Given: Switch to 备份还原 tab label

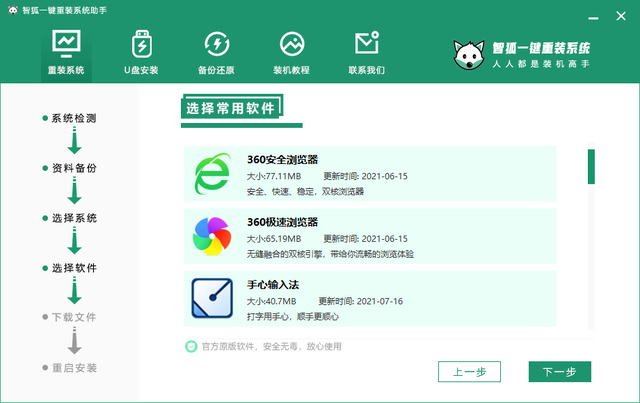Looking at the screenshot, I should click(x=216, y=70).
